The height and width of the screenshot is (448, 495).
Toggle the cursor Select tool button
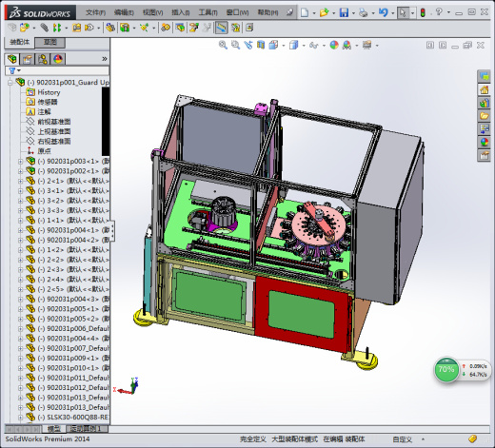pyautogui.click(x=403, y=12)
